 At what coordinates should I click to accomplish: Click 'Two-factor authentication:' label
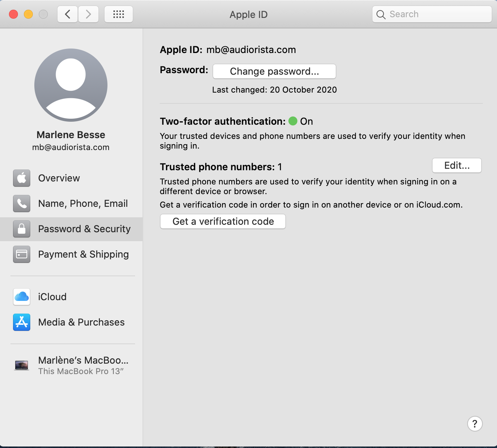point(223,121)
